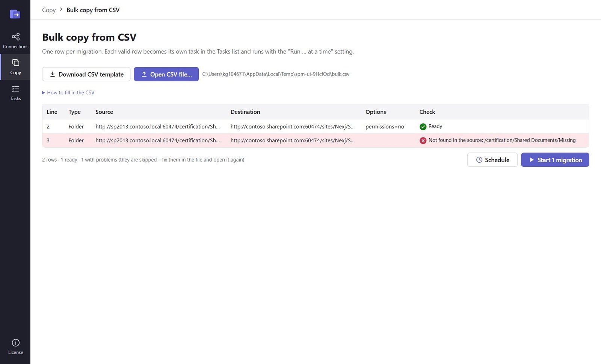The height and width of the screenshot is (364, 601).
Task: Click Folder type in line 3 row
Action: click(x=76, y=140)
